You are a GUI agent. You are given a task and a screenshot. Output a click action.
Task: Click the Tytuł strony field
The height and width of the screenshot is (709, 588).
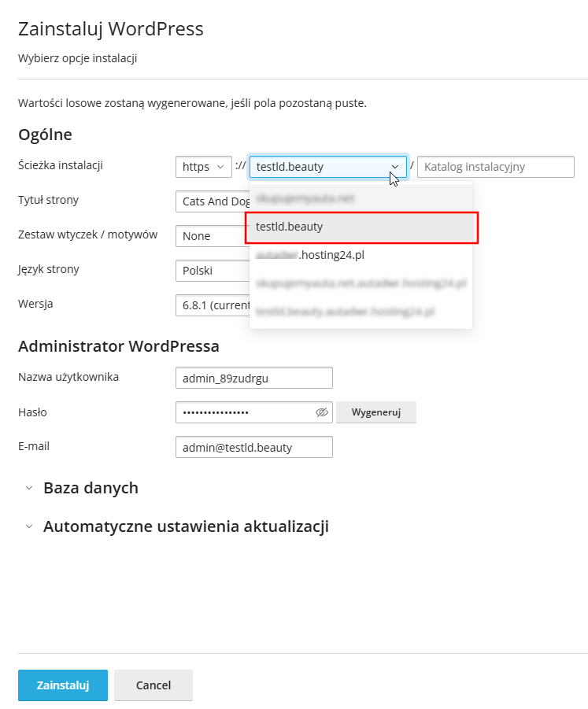pyautogui.click(x=213, y=201)
